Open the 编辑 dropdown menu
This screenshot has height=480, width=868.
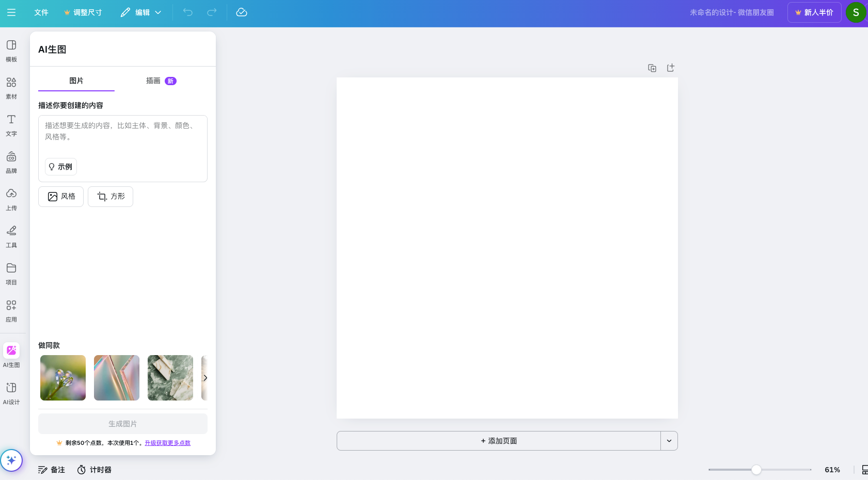point(140,12)
